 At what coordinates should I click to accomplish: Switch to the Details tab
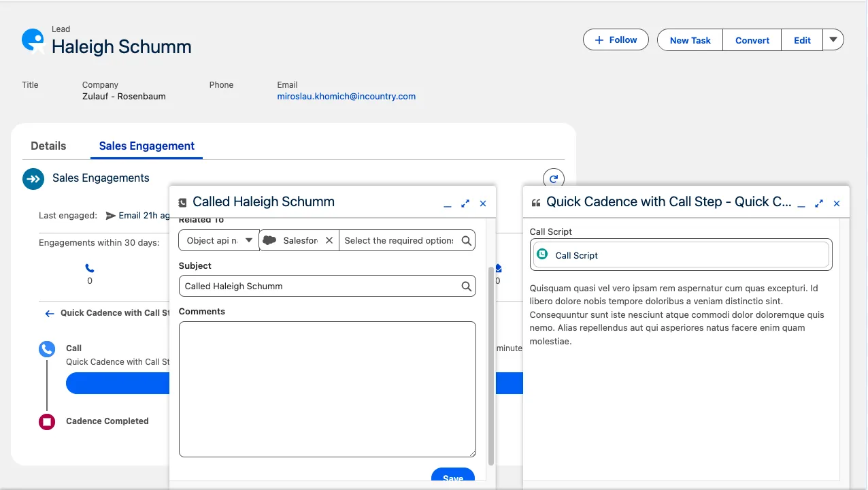pyautogui.click(x=48, y=146)
